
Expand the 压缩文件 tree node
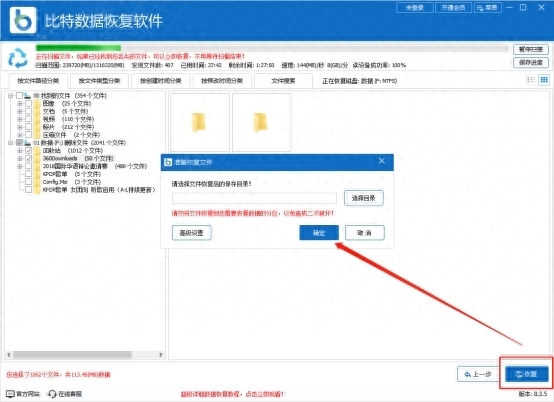(20, 135)
